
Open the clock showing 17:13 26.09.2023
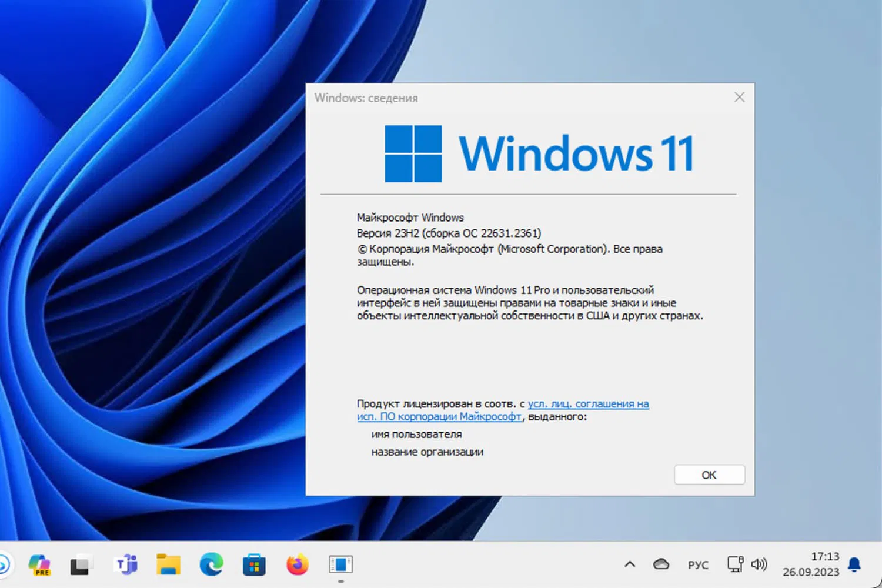[811, 564]
